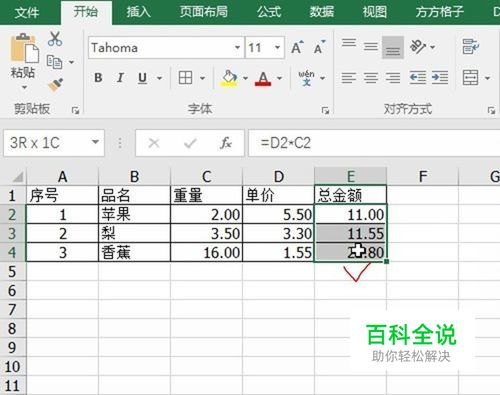
Task: Click the select all corner triangle
Action: 17,177
